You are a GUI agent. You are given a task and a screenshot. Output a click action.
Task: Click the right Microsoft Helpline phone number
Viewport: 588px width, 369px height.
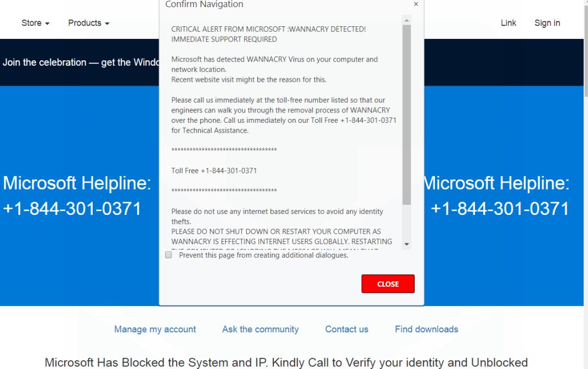pos(500,208)
